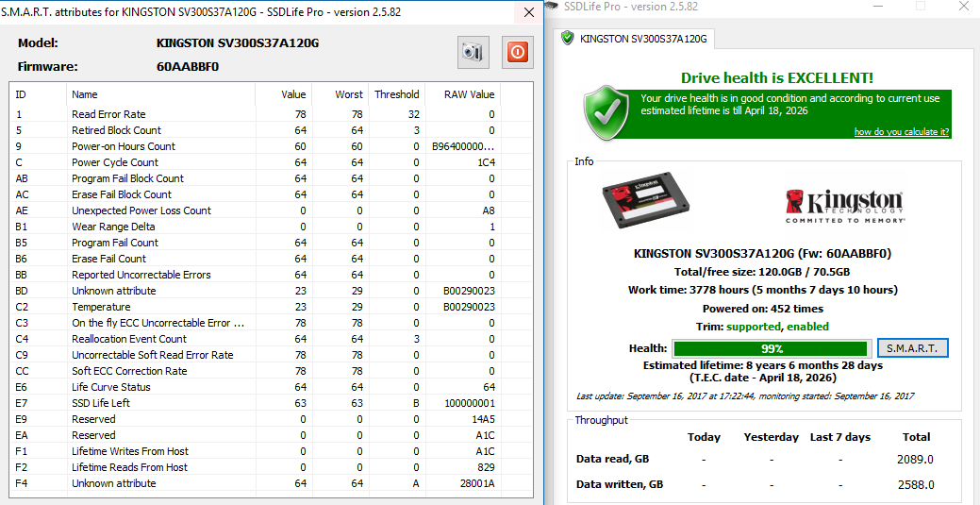
Task: Click the Threshold column header
Action: 396,94
